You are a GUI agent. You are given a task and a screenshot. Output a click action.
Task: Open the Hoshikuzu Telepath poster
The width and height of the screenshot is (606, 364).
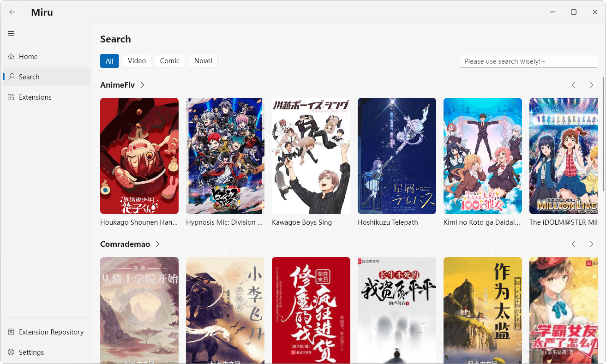point(397,156)
